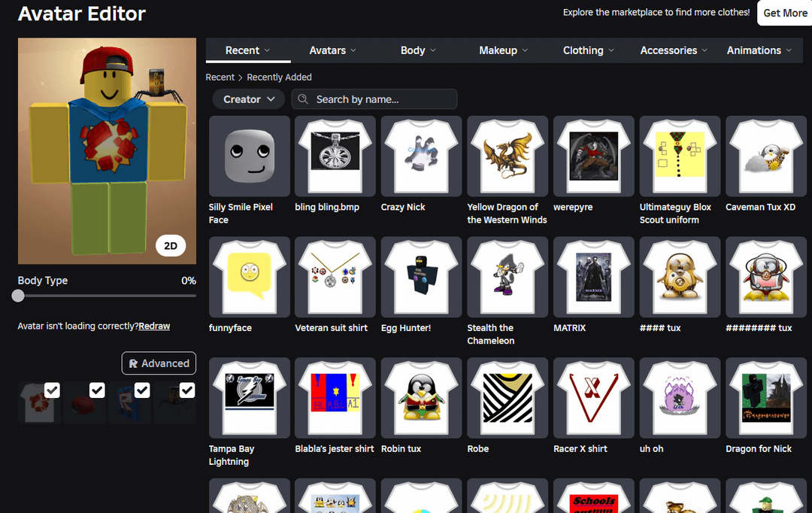The width and height of the screenshot is (812, 513).
Task: Open the Animations tab
Action: [759, 50]
